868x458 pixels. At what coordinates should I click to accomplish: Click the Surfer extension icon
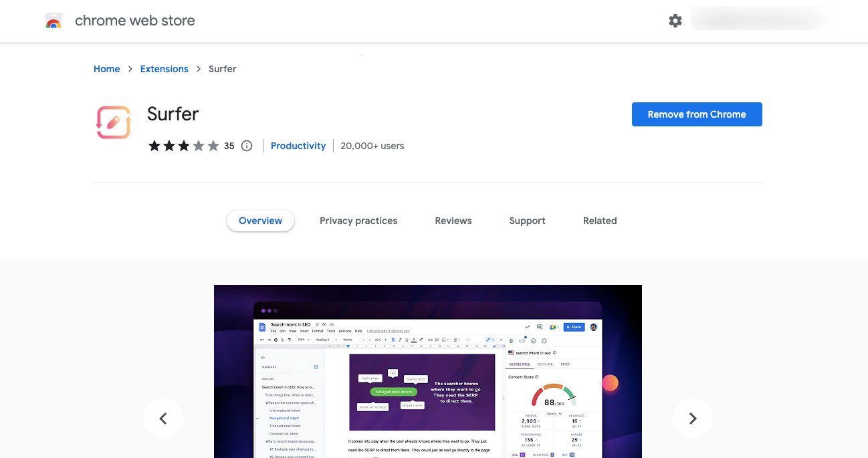[x=114, y=122]
